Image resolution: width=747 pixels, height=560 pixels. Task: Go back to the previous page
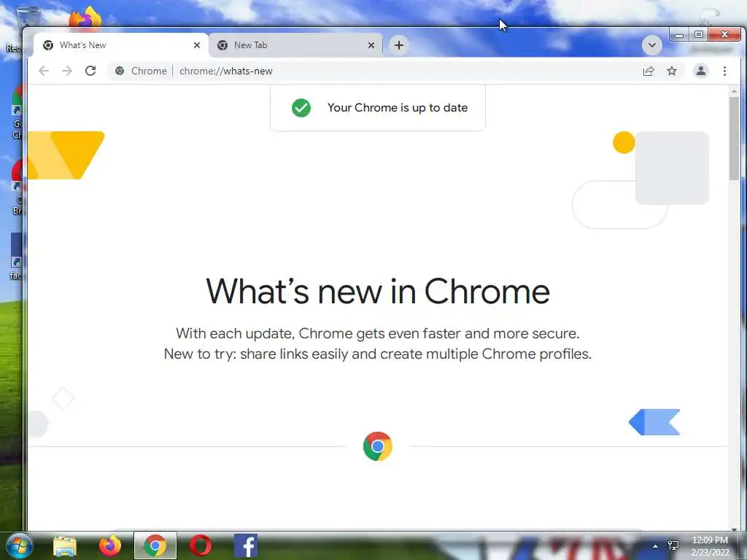[x=43, y=71]
